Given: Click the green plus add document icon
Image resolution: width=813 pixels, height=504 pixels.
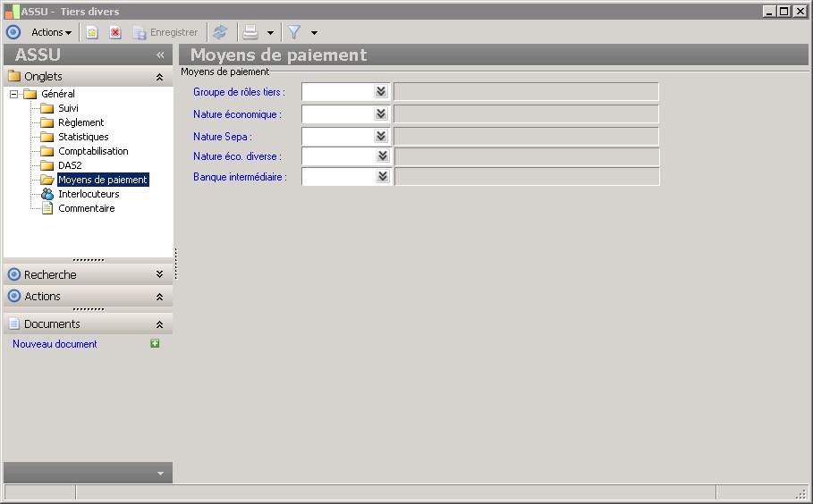Looking at the screenshot, I should (155, 343).
